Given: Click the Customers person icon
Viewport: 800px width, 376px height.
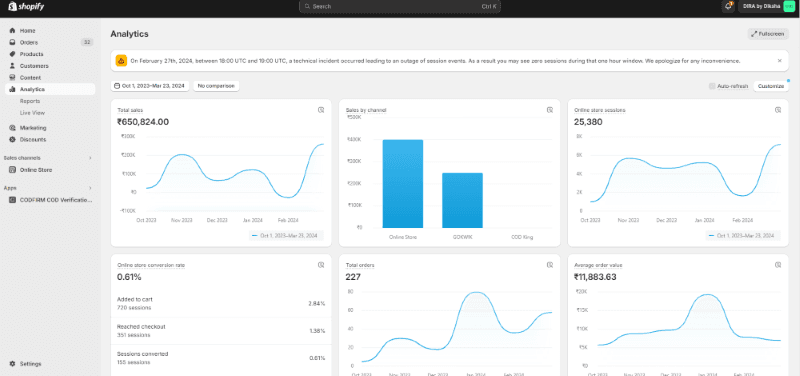Looking at the screenshot, I should pyautogui.click(x=13, y=66).
